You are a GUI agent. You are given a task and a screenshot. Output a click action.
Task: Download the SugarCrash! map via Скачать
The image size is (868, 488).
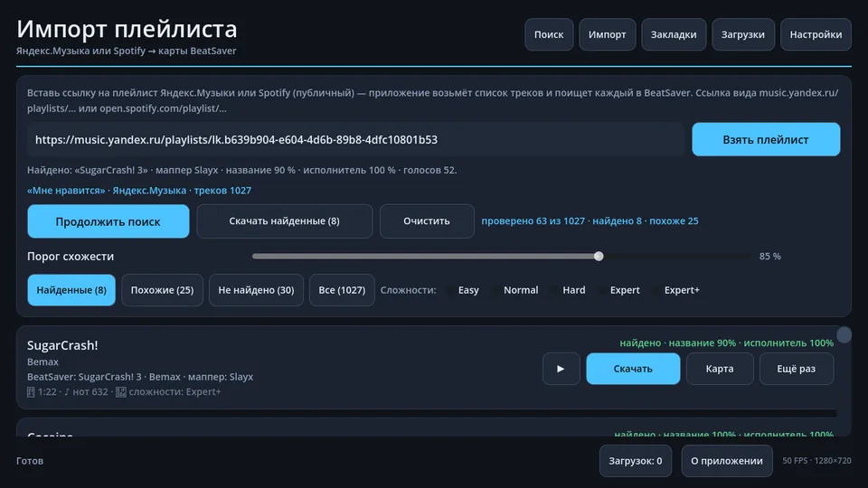[x=633, y=369]
